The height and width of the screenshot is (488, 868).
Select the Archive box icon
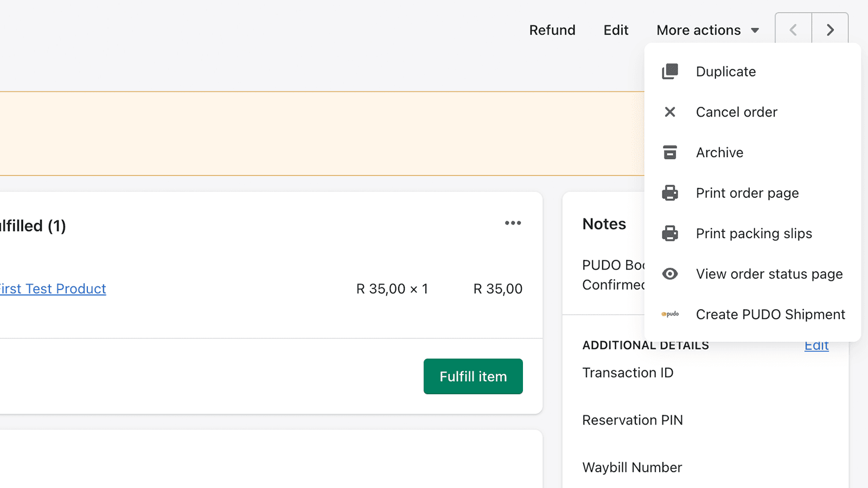point(671,152)
